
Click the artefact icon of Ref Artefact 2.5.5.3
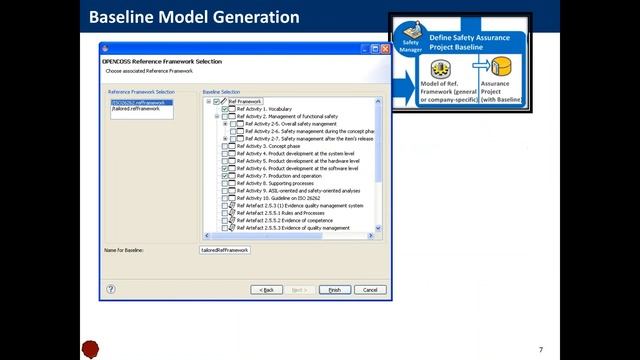click(x=232, y=228)
